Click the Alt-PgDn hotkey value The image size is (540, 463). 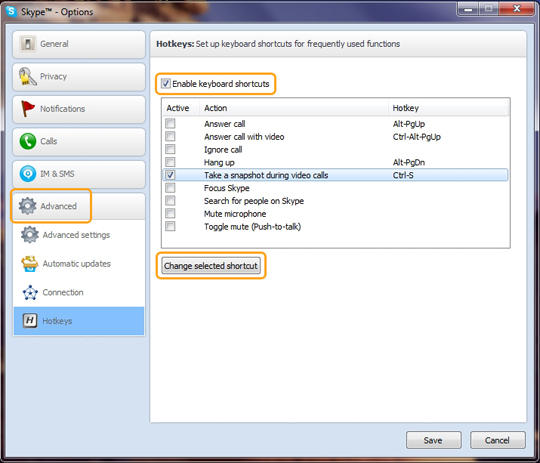pos(409,162)
